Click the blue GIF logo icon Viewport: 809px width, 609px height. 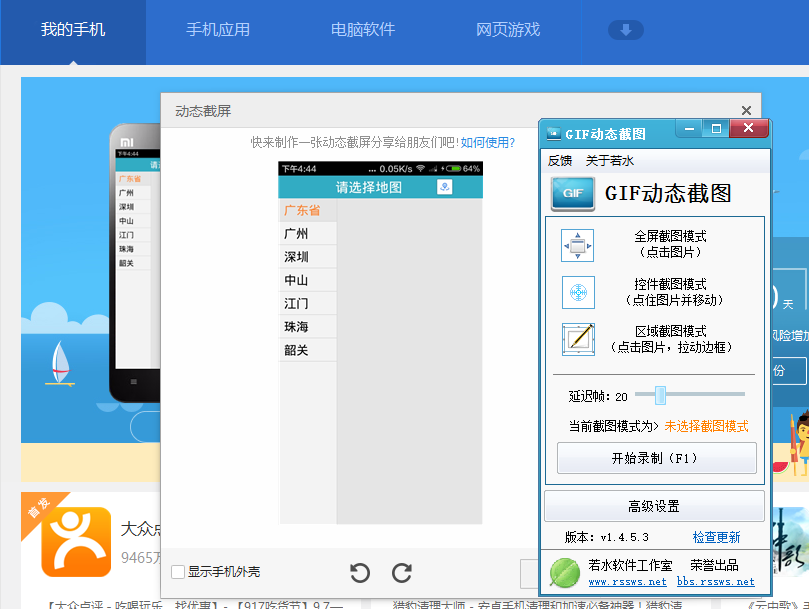tap(573, 194)
